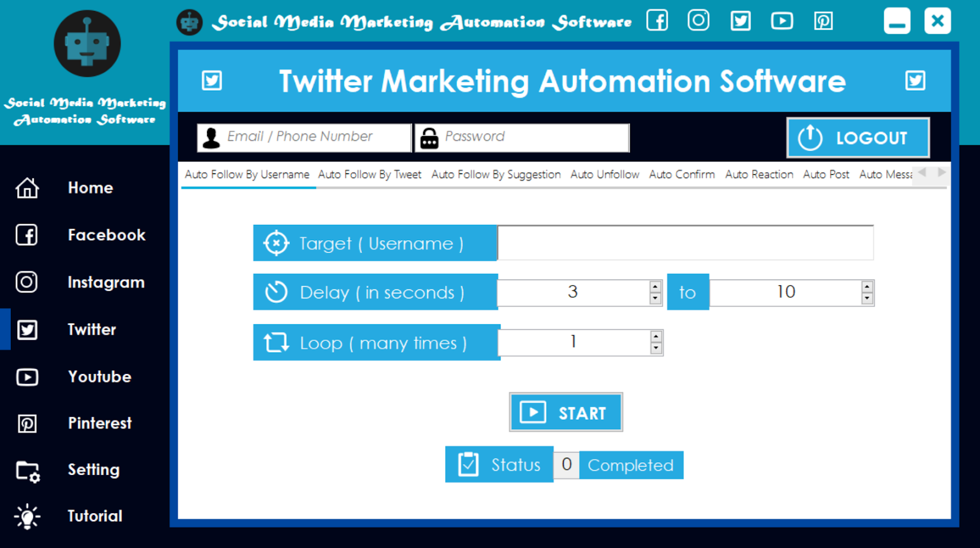The width and height of the screenshot is (980, 548).
Task: Increase the maximum delay value
Action: point(867,286)
